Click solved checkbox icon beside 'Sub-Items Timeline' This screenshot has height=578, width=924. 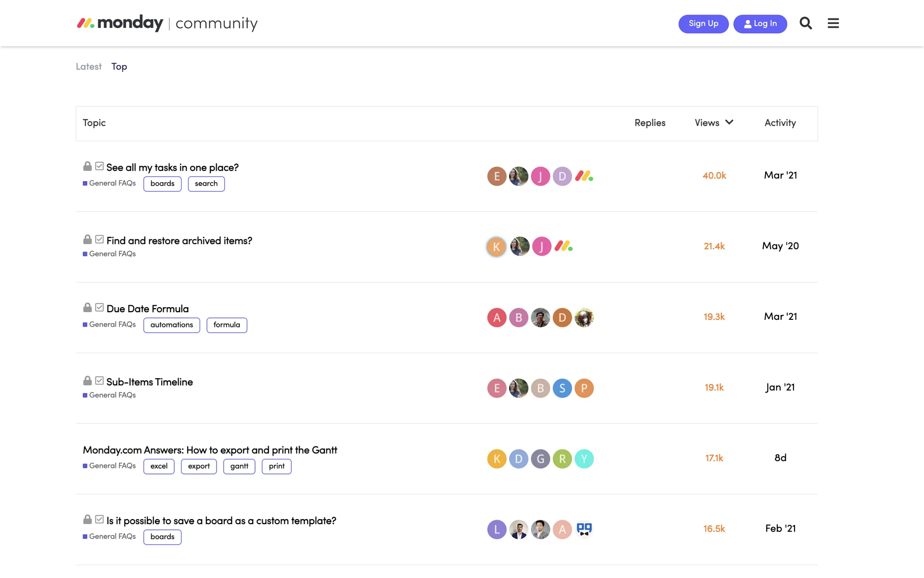click(100, 381)
